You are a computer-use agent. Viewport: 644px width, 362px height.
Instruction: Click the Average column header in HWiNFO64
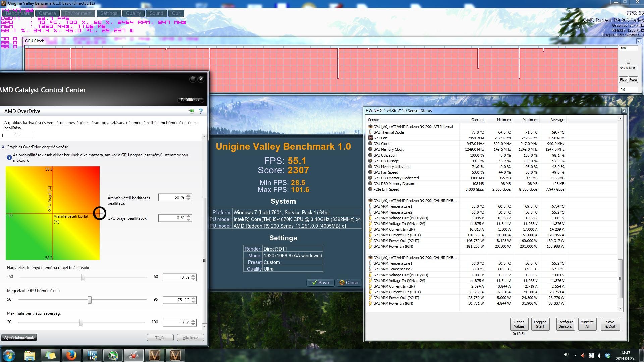(557, 120)
